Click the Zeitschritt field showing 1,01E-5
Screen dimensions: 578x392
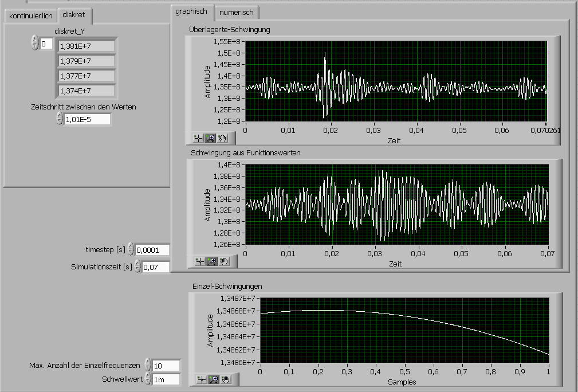[x=87, y=119]
